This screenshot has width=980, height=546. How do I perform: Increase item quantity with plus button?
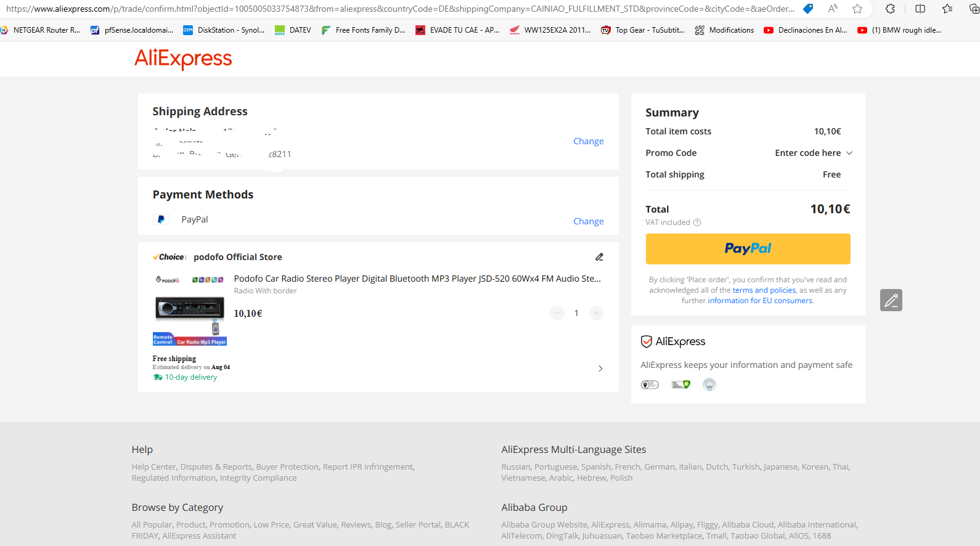tap(596, 313)
